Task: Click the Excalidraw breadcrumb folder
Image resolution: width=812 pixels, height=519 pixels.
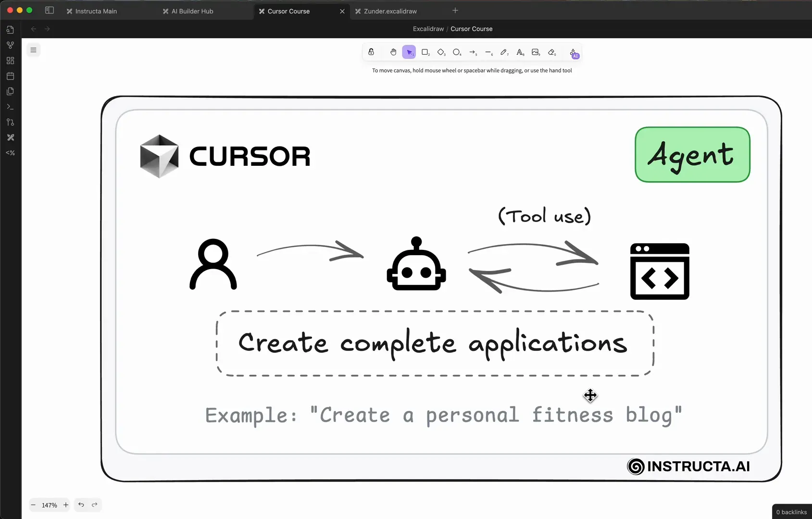Action: pos(428,29)
